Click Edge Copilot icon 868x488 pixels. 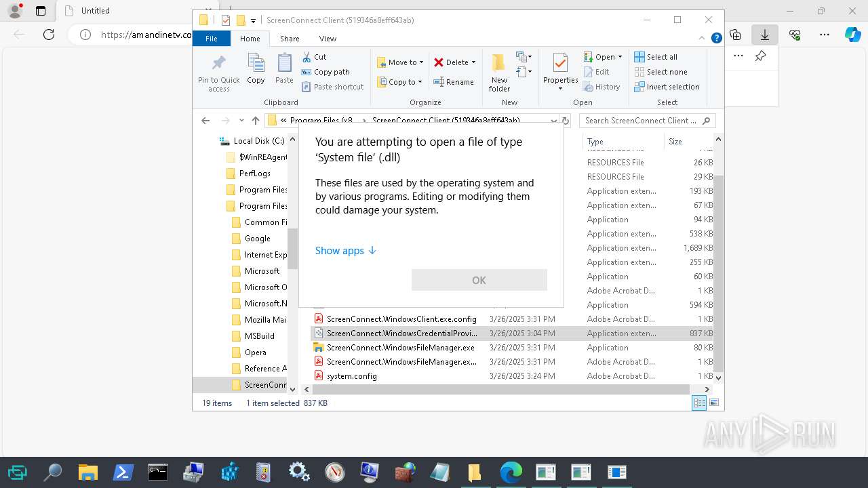852,35
